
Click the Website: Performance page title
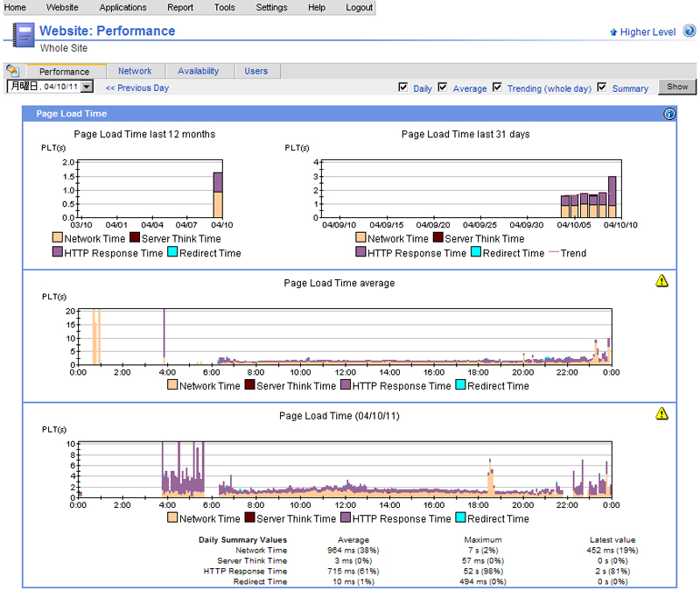point(107,31)
